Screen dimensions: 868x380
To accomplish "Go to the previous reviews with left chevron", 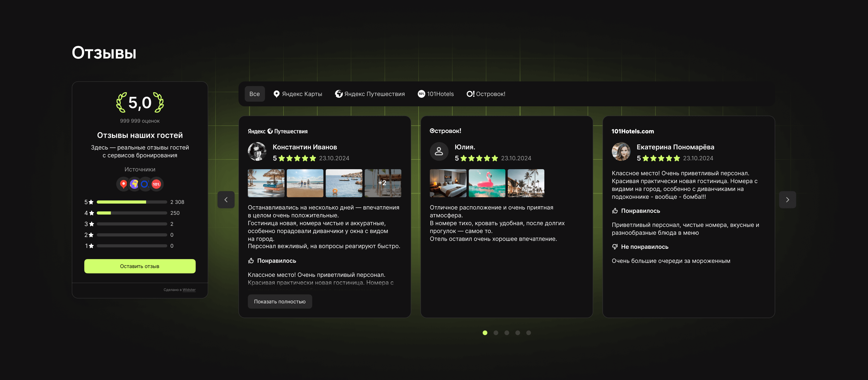I will point(226,200).
